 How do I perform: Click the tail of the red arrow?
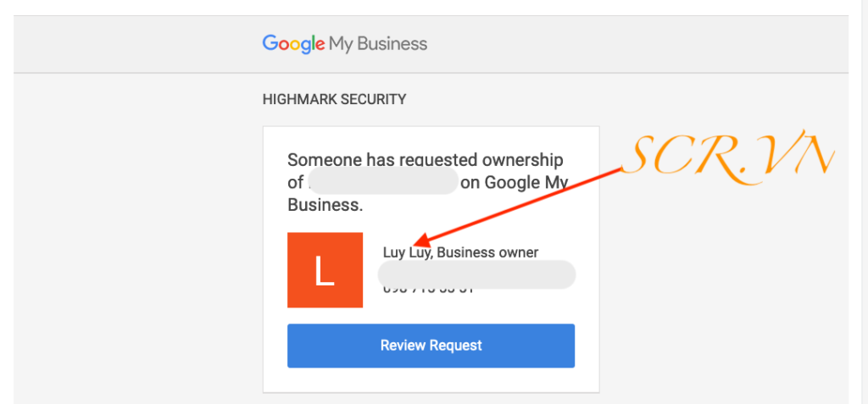[617, 169]
